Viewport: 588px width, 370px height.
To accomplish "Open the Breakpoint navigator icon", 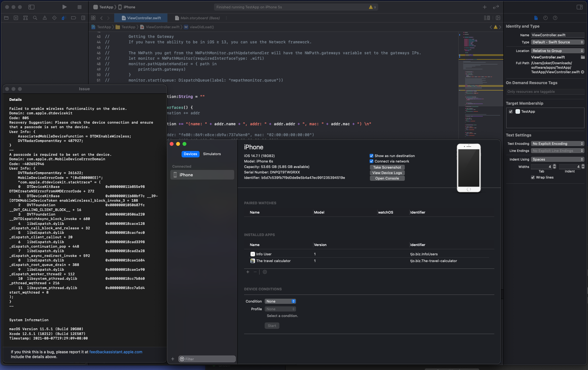I will point(73,18).
